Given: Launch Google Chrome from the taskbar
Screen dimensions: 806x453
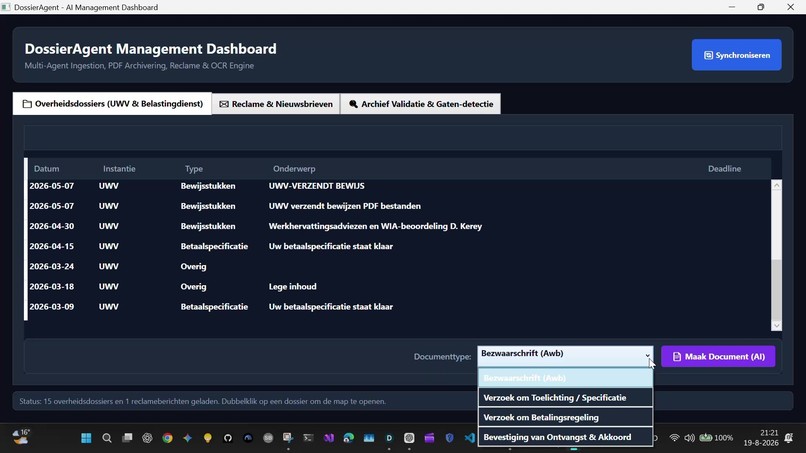Looking at the screenshot, I should click(x=168, y=438).
